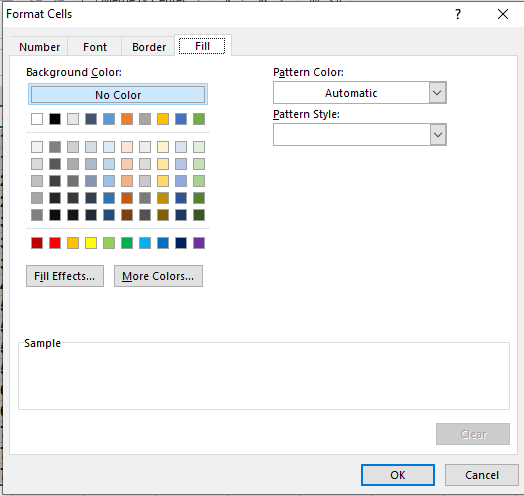Choose the green theme color in top row
Image resolution: width=524 pixels, height=496 pixels.
click(199, 119)
